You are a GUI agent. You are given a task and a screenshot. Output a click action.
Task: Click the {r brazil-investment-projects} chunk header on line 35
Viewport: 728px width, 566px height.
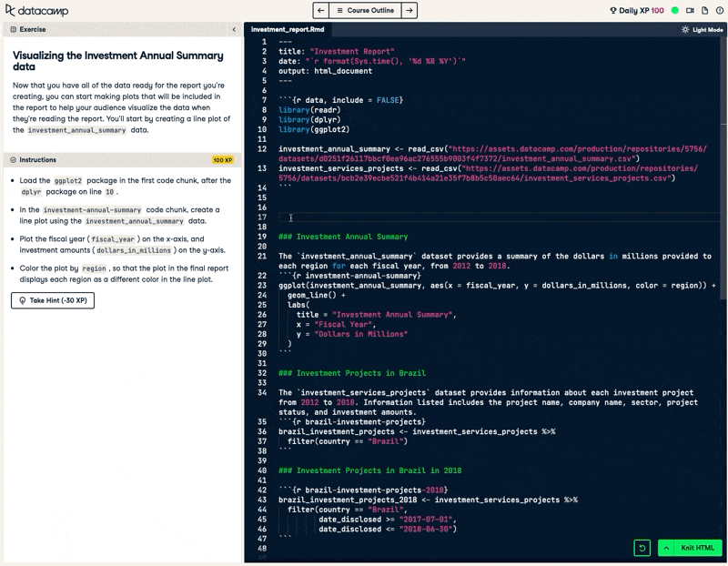tap(352, 421)
